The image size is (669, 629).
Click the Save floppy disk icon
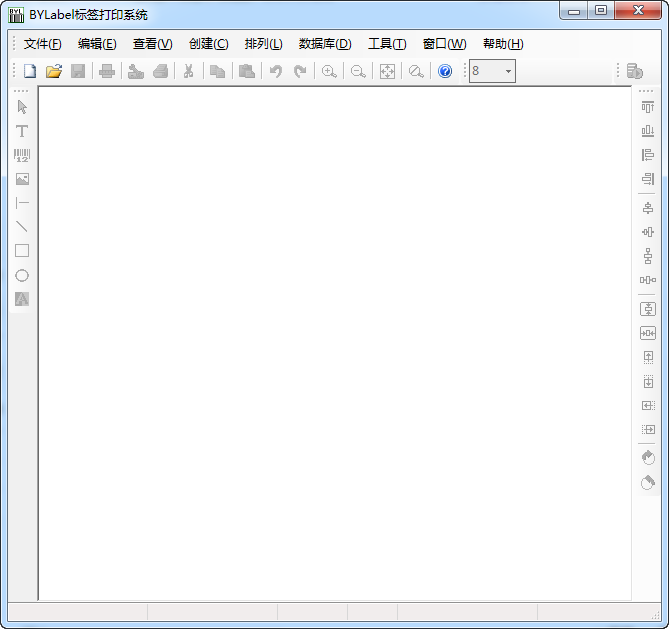click(78, 71)
